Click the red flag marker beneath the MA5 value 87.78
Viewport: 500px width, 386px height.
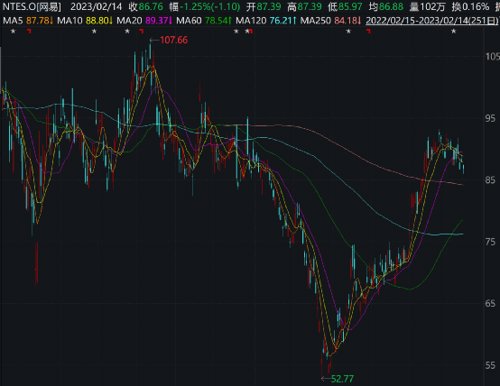pyautogui.click(x=29, y=31)
